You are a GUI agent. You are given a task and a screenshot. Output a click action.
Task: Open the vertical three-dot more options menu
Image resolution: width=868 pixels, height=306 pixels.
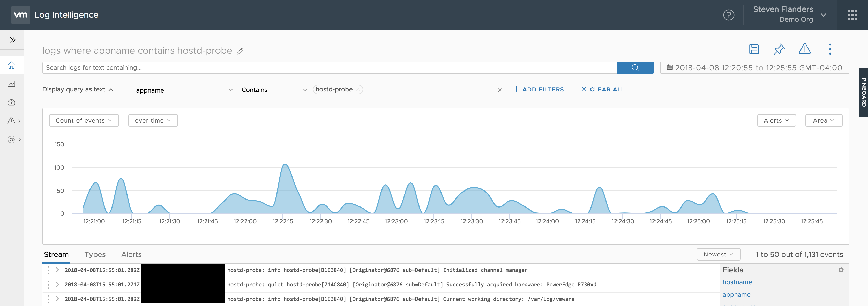(x=830, y=49)
